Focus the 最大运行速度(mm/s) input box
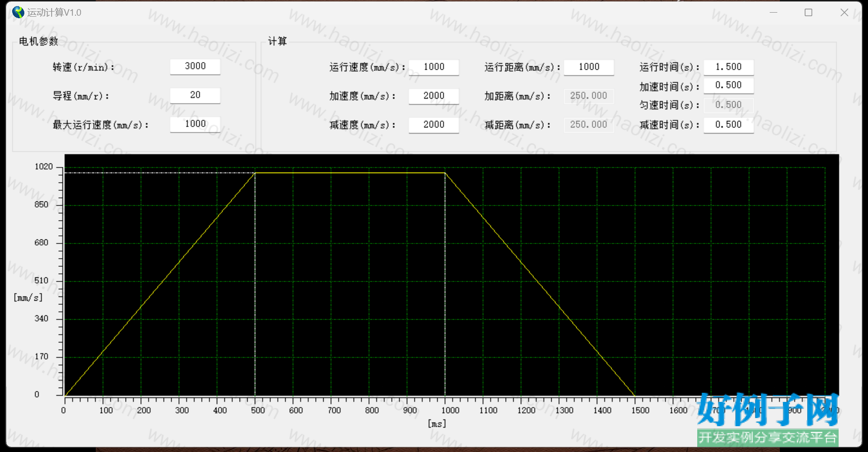Screen dimensions: 868x452 pos(195,124)
